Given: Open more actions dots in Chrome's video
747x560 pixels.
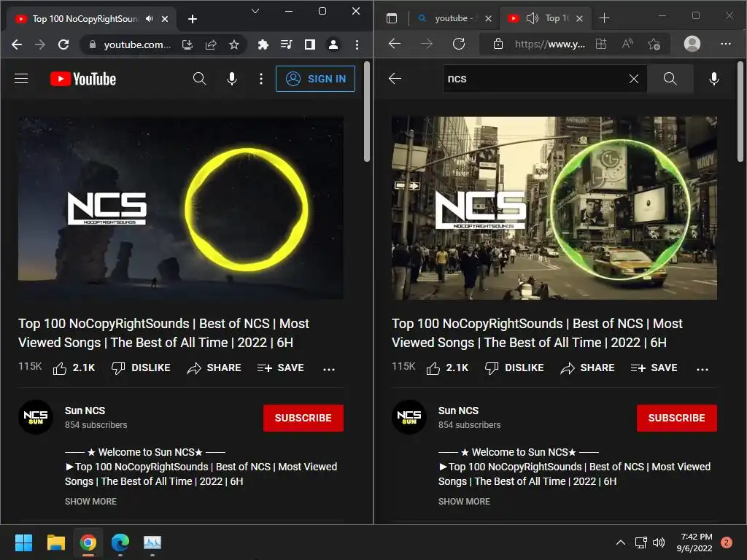Looking at the screenshot, I should point(329,368).
